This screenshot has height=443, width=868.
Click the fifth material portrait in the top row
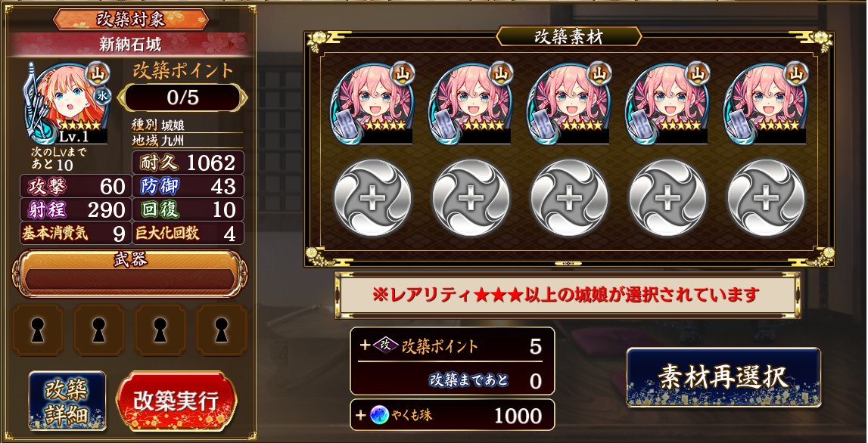coord(767,104)
